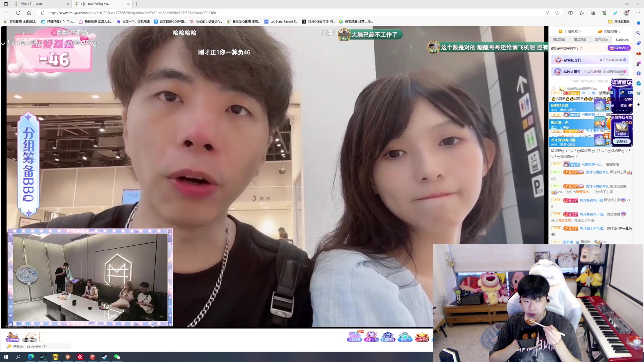Viewport: 644px width, 362px height.
Task: Click the 成为钻粉 button
Action: pyautogui.click(x=619, y=48)
